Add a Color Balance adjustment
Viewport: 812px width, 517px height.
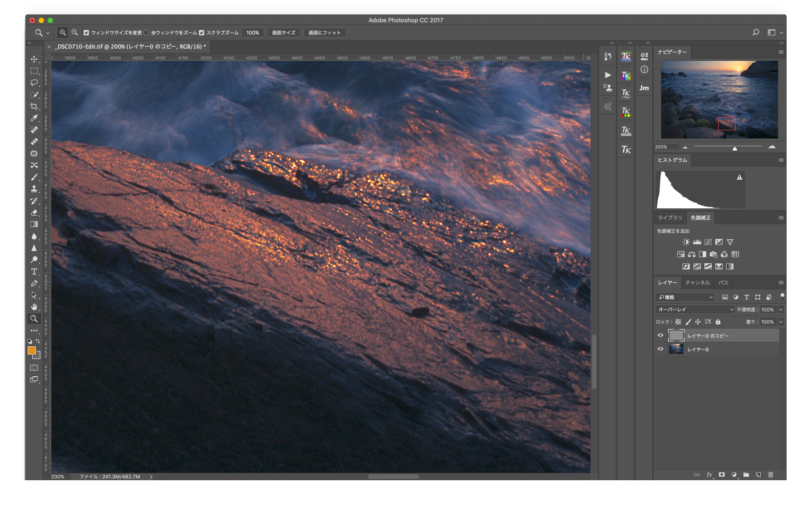tap(691, 254)
